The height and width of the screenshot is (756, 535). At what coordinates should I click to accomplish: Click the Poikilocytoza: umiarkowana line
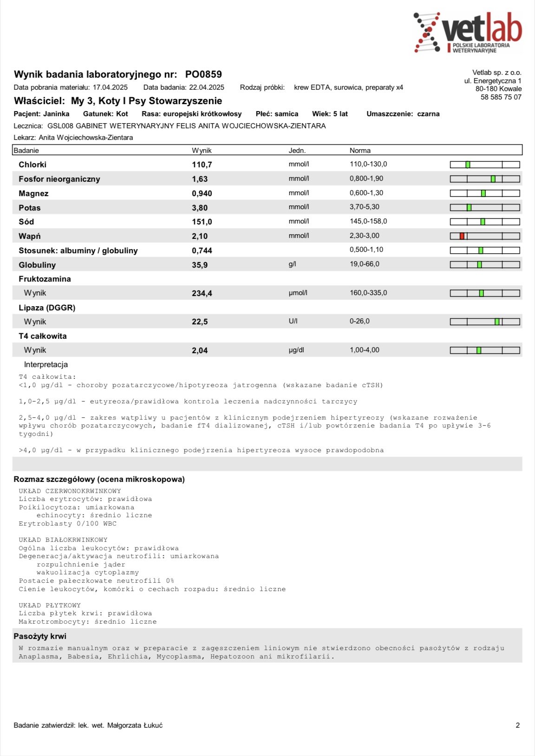[x=76, y=507]
